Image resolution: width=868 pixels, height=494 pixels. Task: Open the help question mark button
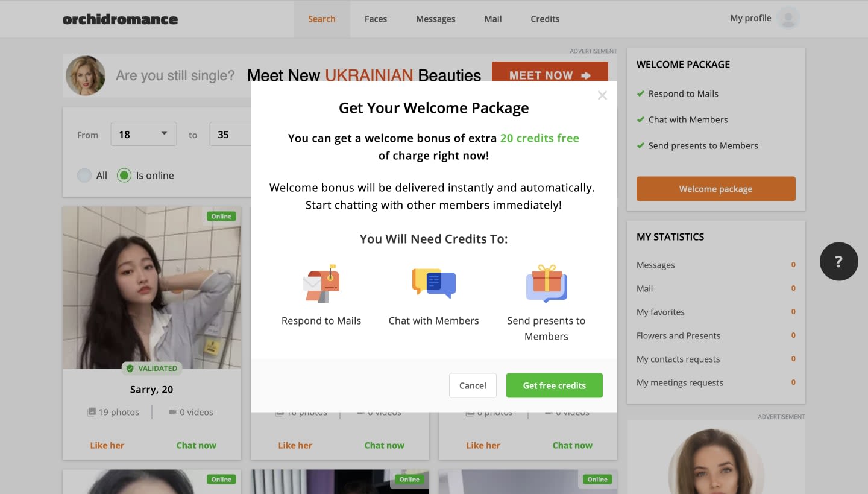tap(838, 261)
